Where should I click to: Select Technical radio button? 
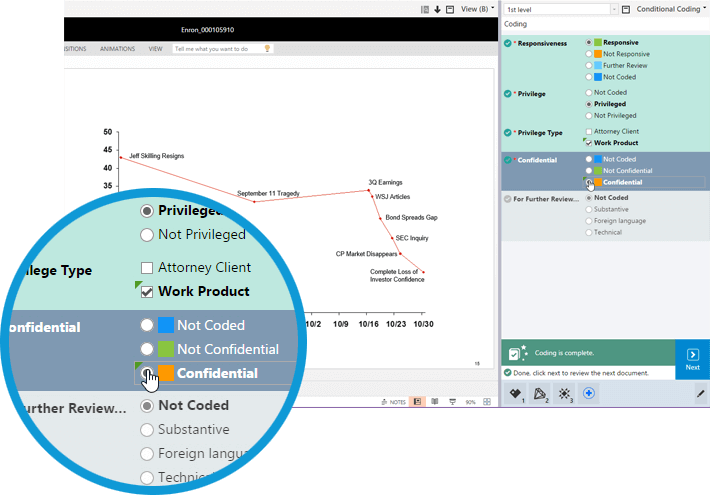589,232
